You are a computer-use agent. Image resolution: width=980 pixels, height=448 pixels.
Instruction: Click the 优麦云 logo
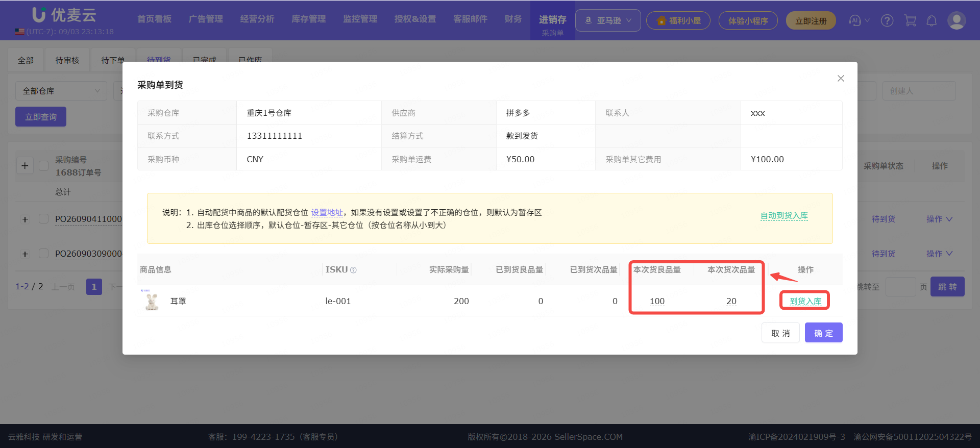(x=64, y=15)
